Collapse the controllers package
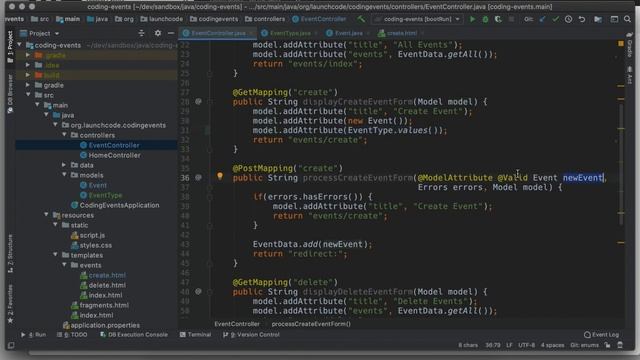 pos(64,135)
